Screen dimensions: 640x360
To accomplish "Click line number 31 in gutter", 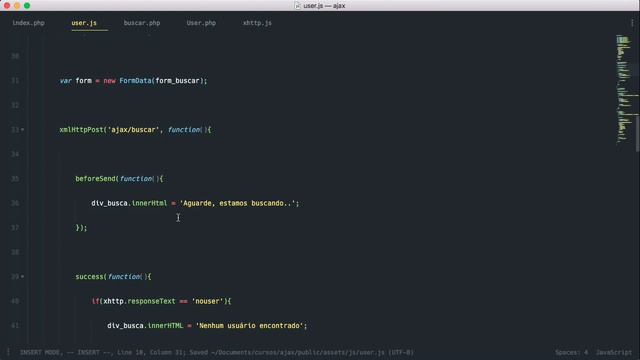I will tap(15, 81).
